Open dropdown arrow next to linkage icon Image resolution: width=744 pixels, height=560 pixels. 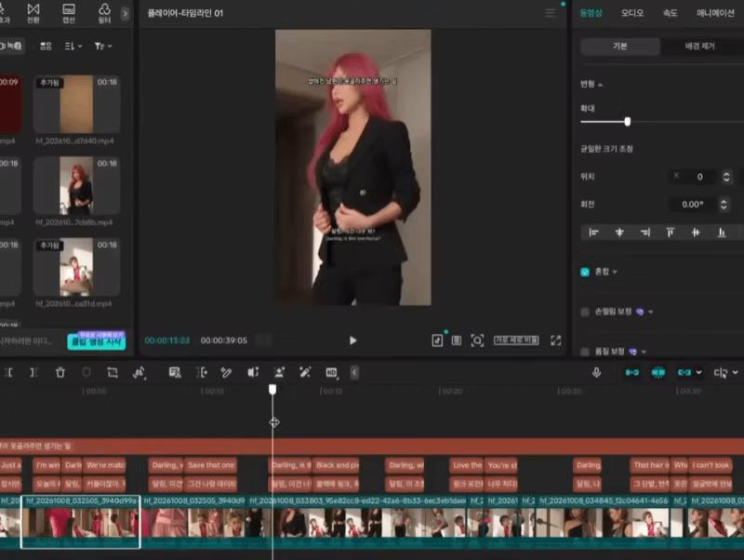699,372
